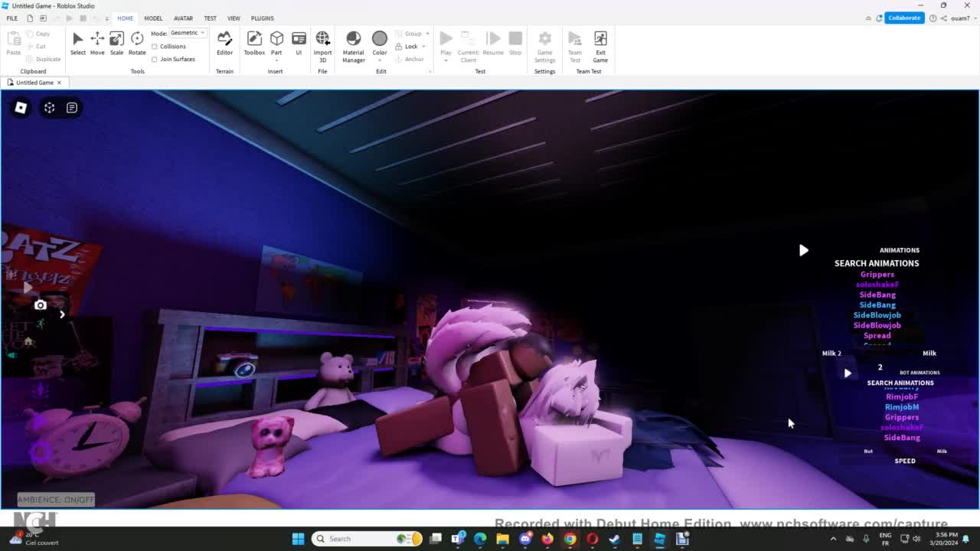Viewport: 980px width, 551px height.
Task: Open Game Settings
Action: pos(544,44)
